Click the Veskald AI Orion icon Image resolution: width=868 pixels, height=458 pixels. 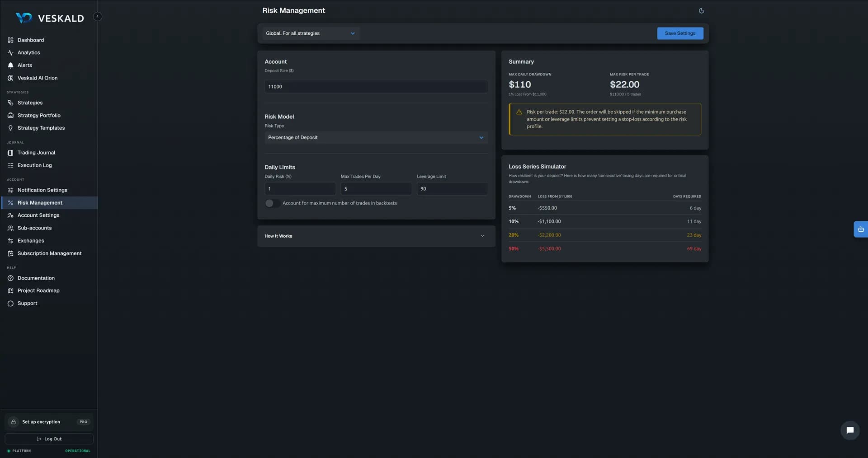pyautogui.click(x=10, y=78)
